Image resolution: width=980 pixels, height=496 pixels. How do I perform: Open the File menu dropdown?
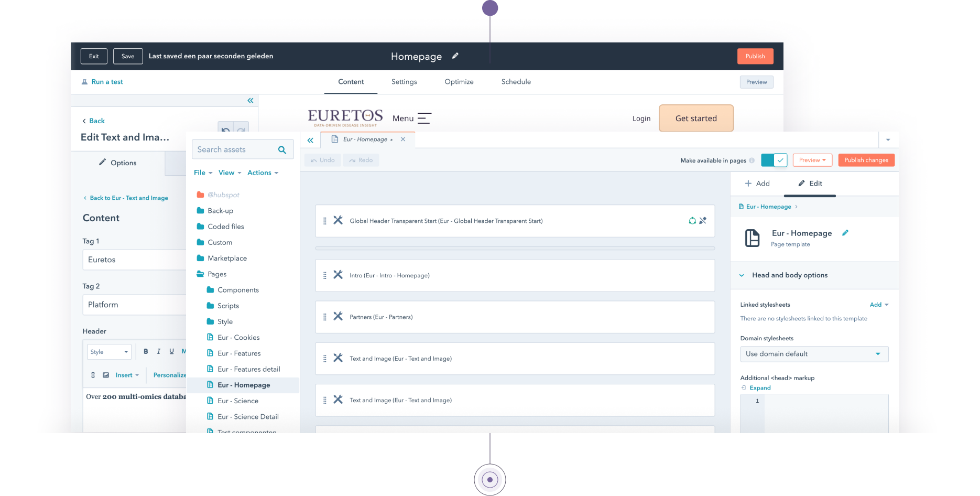(x=203, y=172)
